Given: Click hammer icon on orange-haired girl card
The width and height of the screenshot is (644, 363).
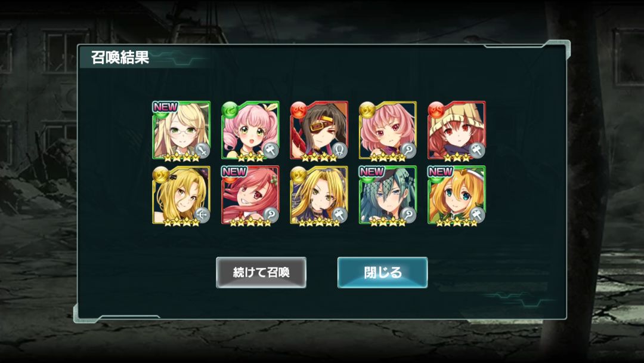Looking at the screenshot, I should tap(477, 215).
